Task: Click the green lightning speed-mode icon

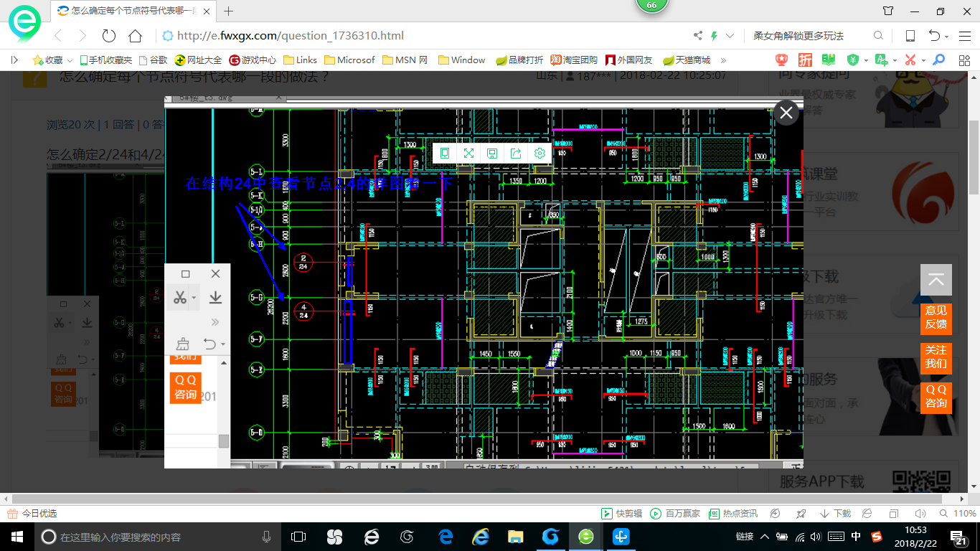Action: (714, 36)
